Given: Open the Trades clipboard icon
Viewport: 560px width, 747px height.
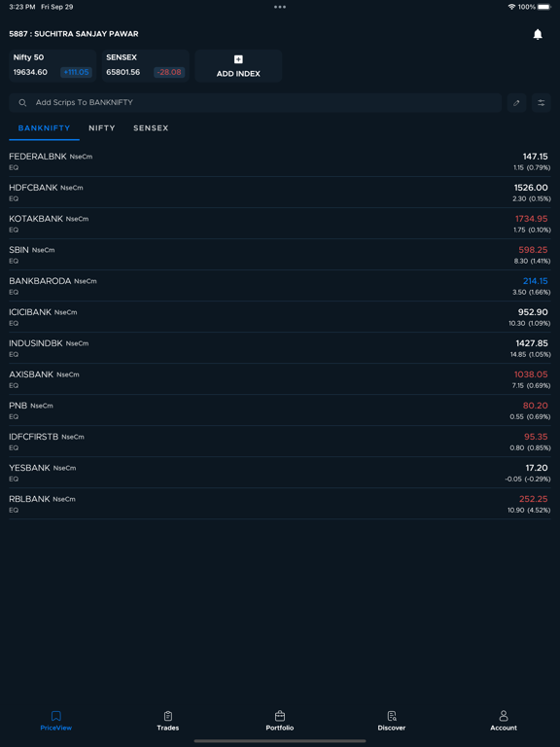Looking at the screenshot, I should (x=168, y=716).
